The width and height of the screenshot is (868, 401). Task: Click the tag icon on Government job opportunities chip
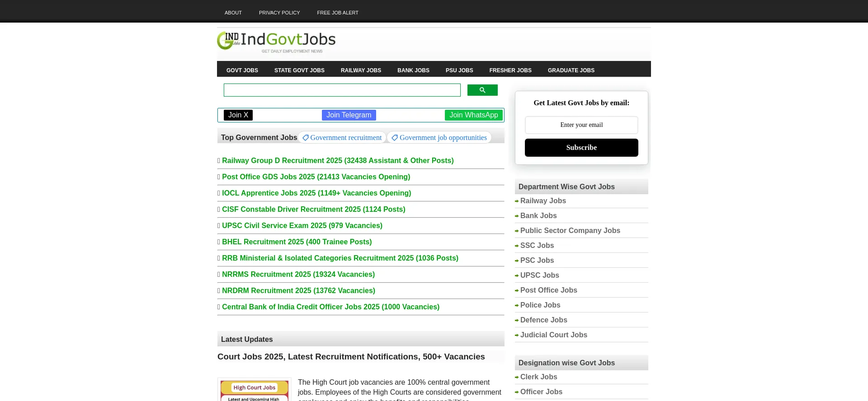[395, 138]
